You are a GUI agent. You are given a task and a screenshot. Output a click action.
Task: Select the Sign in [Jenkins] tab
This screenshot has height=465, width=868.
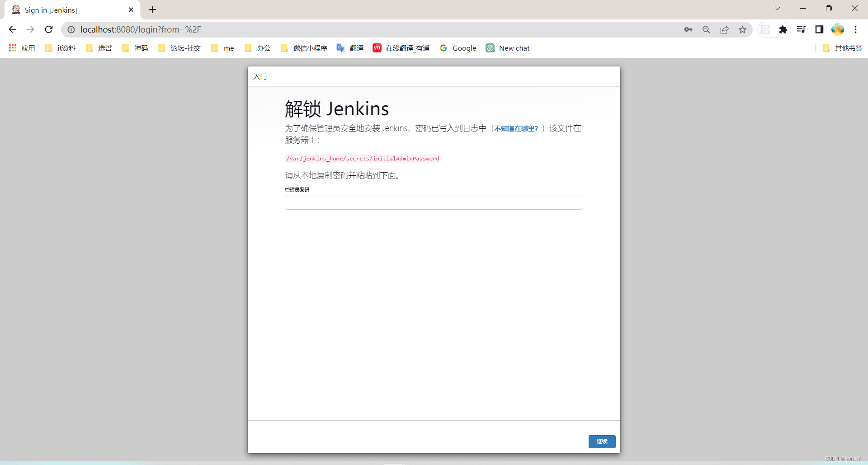point(72,10)
